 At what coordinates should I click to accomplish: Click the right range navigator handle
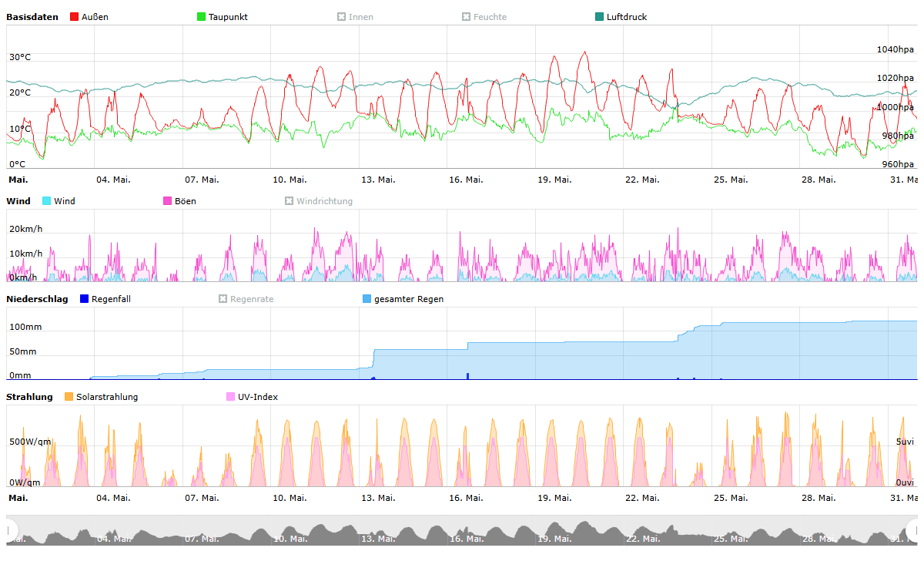(915, 530)
